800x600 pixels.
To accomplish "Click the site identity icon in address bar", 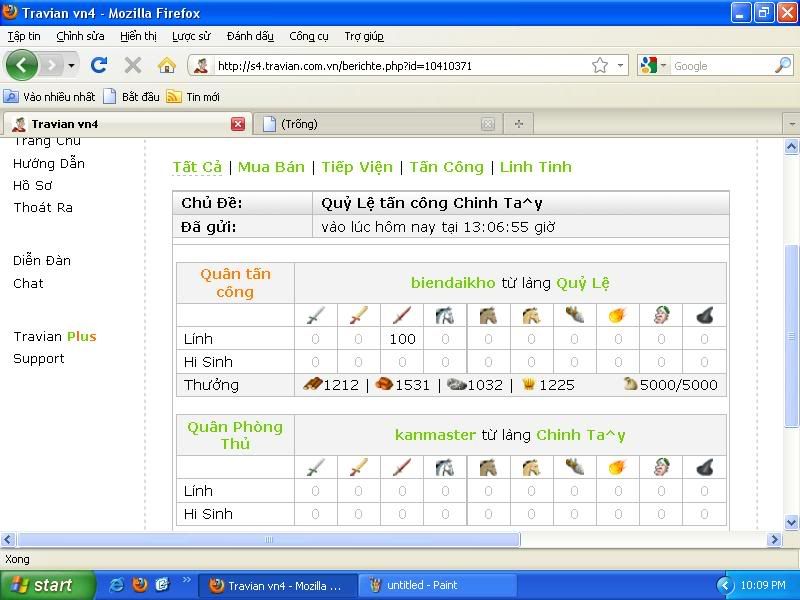I will click(x=201, y=66).
